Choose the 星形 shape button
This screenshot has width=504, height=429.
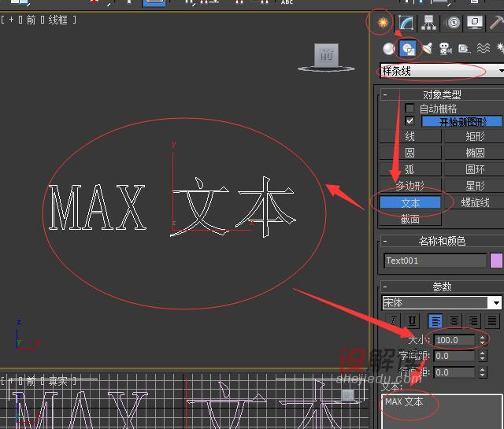tap(474, 186)
